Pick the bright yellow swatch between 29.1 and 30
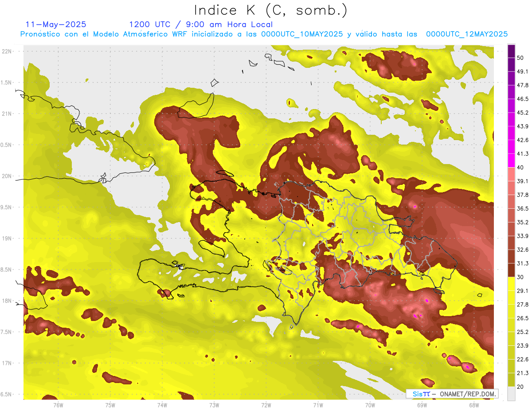 (x=511, y=284)
